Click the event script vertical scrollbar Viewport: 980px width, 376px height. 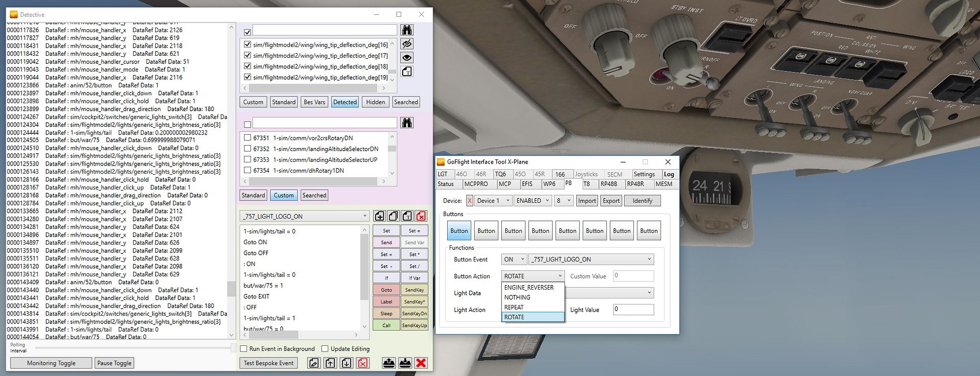tap(364, 278)
